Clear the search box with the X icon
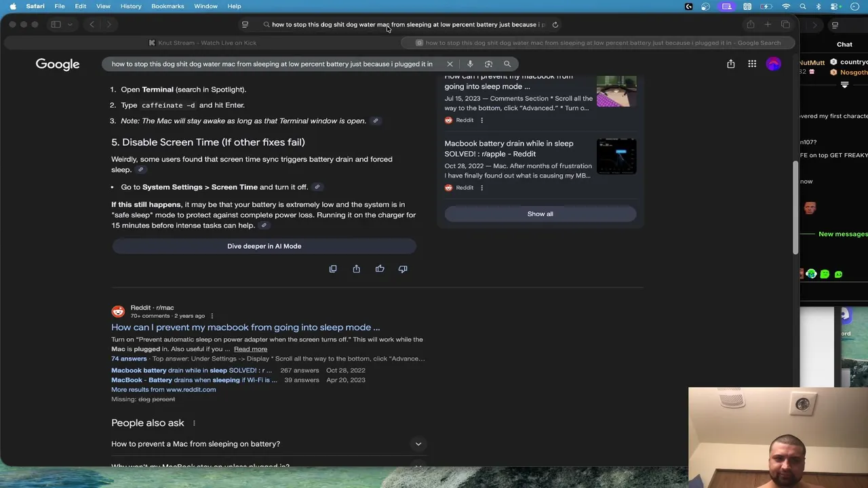This screenshot has height=488, width=868. click(449, 64)
